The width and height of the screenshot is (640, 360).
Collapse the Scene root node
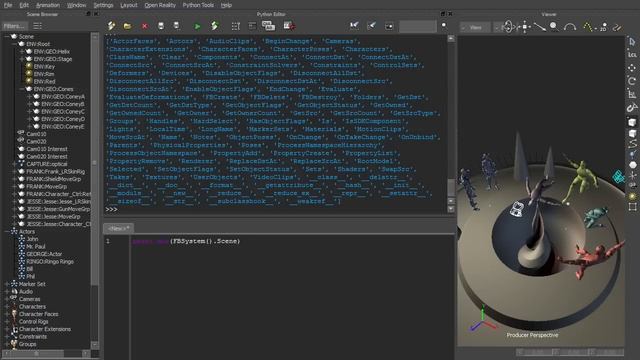point(7,36)
